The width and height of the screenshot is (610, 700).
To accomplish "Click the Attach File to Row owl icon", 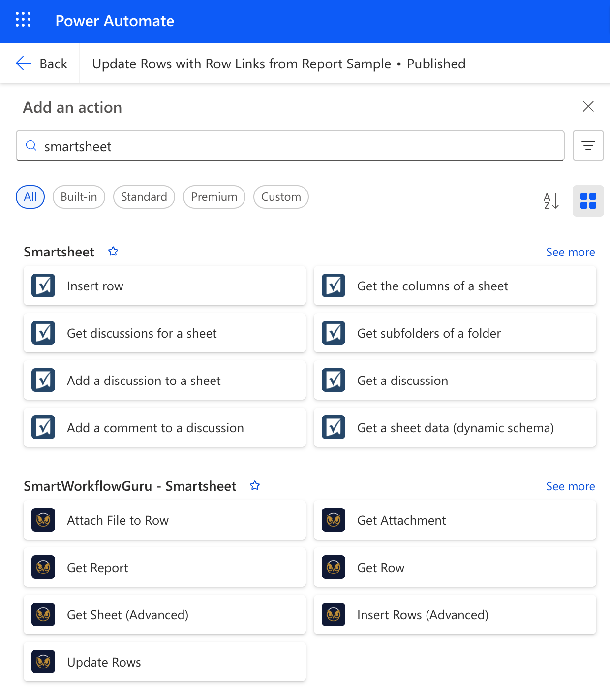I will pyautogui.click(x=43, y=520).
